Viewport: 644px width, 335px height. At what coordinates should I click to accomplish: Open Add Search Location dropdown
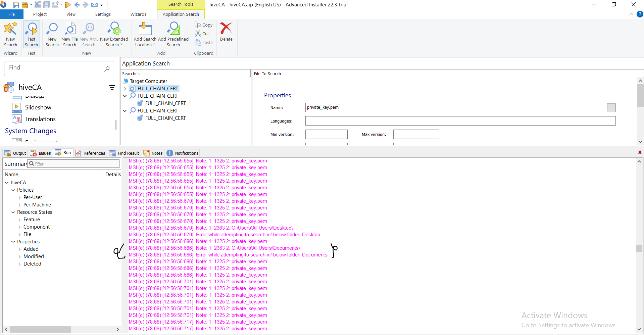[145, 45]
